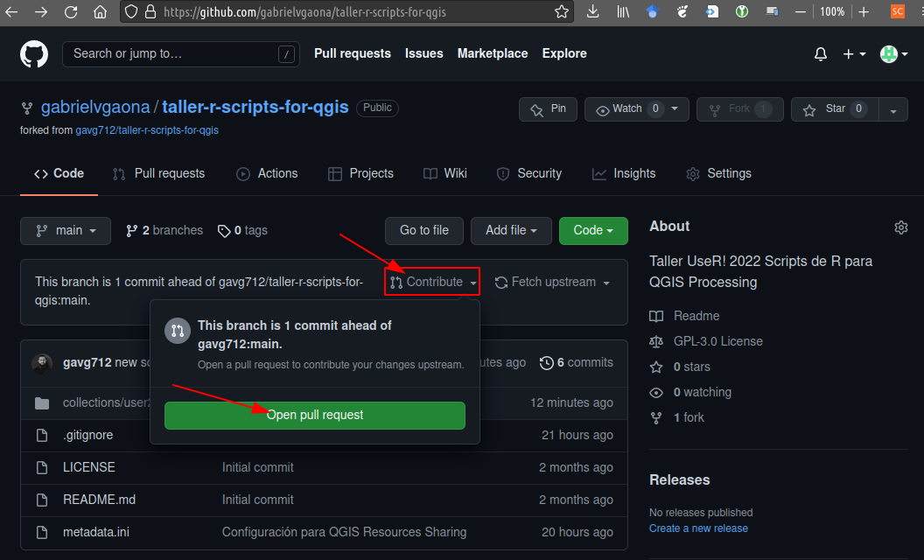Reload the page with the browser refresh icon
The height and width of the screenshot is (560, 924).
(x=70, y=12)
